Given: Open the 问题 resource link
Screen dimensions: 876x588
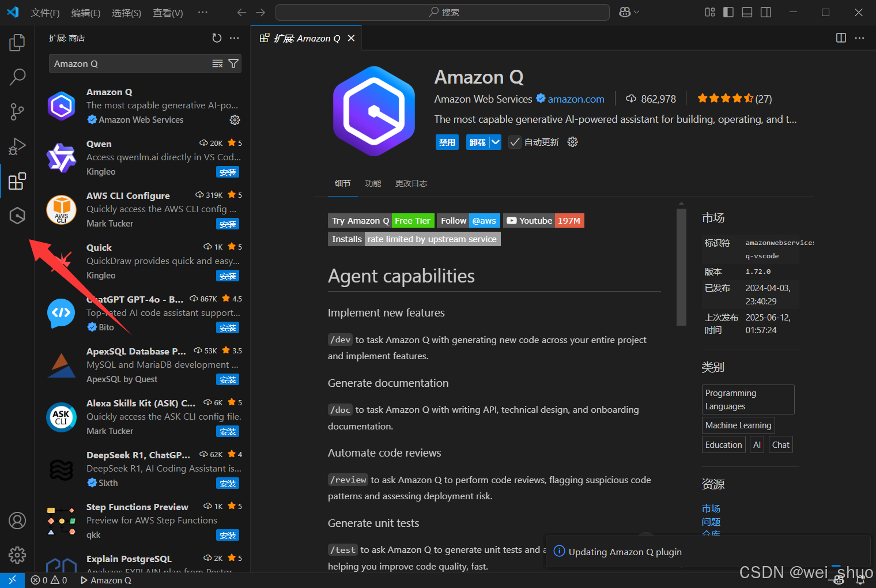Looking at the screenshot, I should point(711,522).
